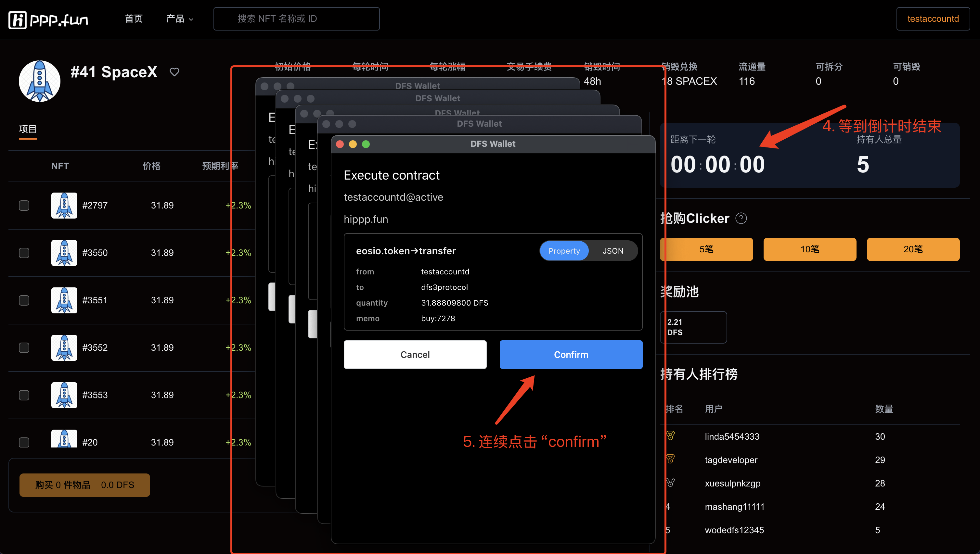Tick the checkbox for NFT #20

point(24,443)
